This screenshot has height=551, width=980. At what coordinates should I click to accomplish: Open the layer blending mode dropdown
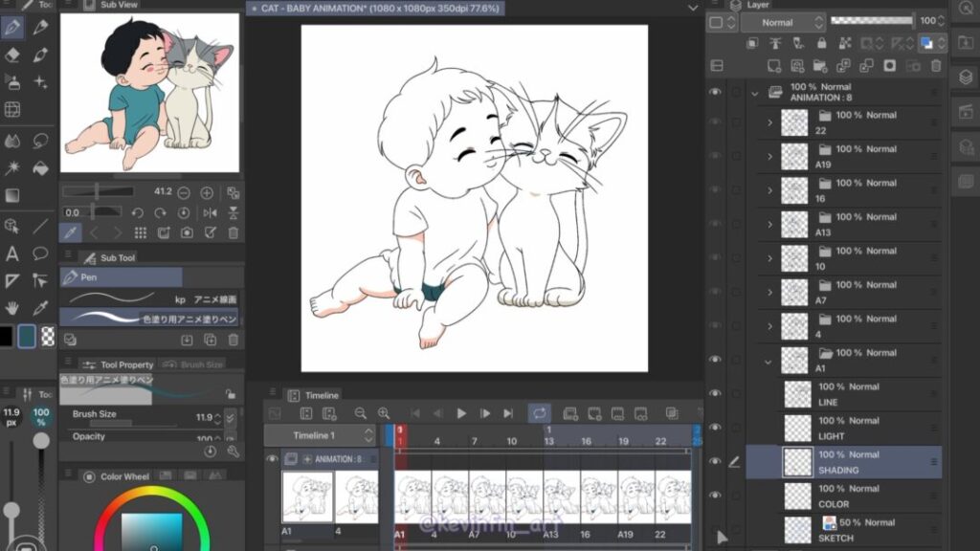783,22
